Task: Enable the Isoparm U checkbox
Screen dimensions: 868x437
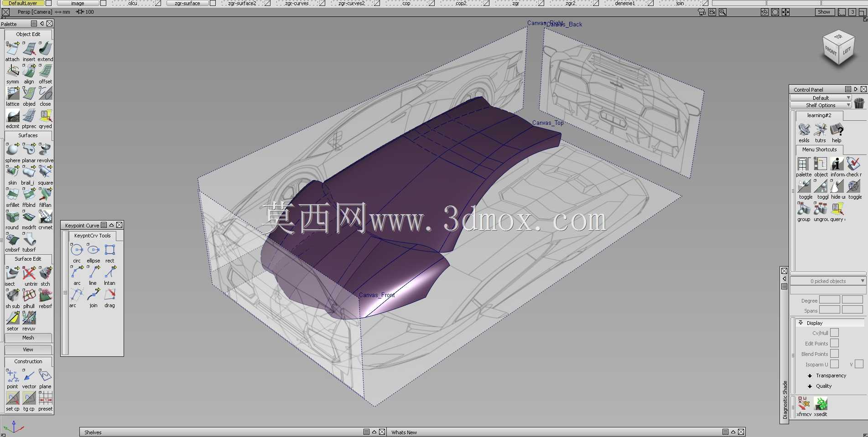Action: [x=834, y=364]
